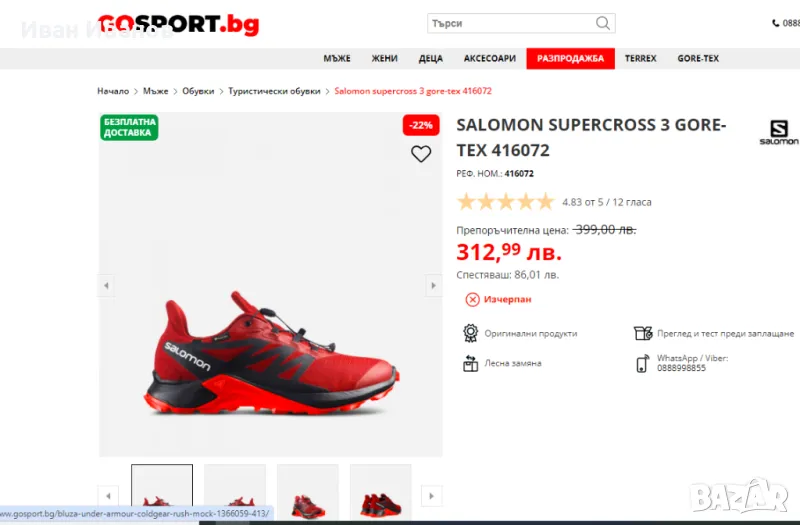Show next main product image arrow
This screenshot has height=525, width=800.
pos(433,285)
